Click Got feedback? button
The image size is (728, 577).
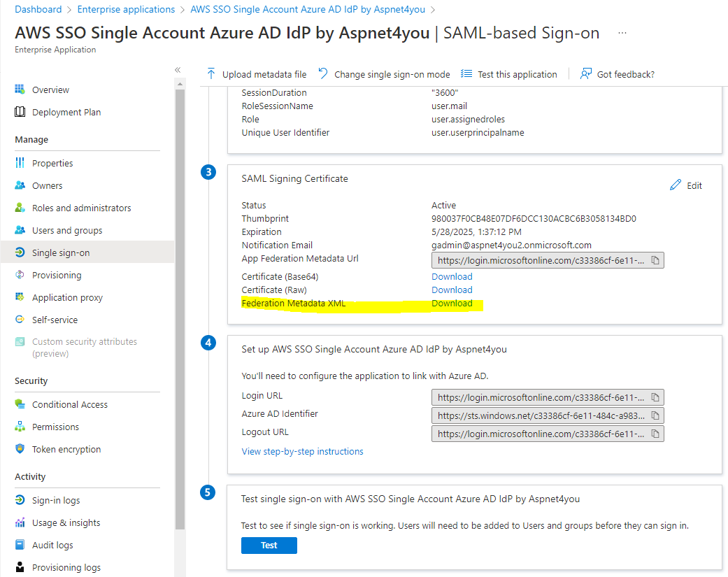click(617, 74)
